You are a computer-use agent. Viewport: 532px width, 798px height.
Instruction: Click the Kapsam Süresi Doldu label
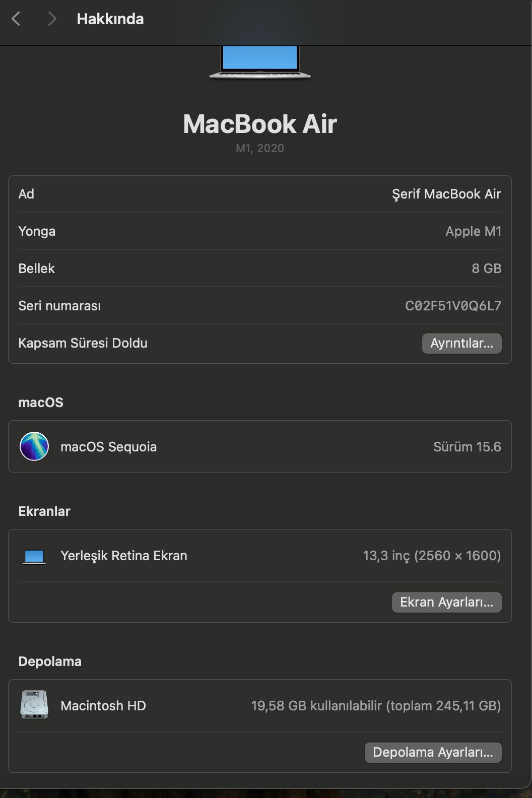[83, 343]
